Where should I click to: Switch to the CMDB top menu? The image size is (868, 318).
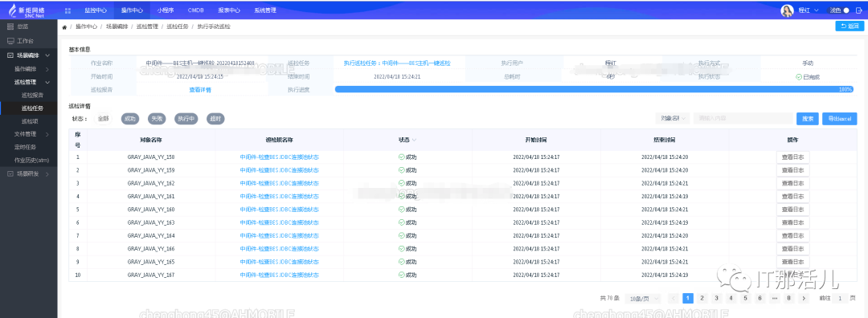coord(195,10)
